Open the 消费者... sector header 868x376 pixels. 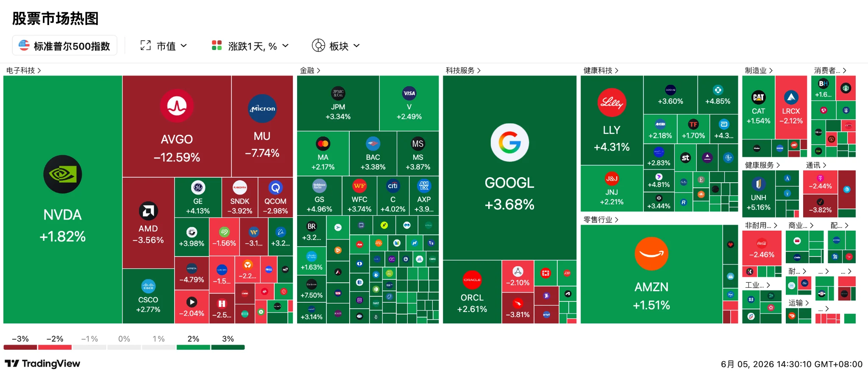click(x=830, y=70)
